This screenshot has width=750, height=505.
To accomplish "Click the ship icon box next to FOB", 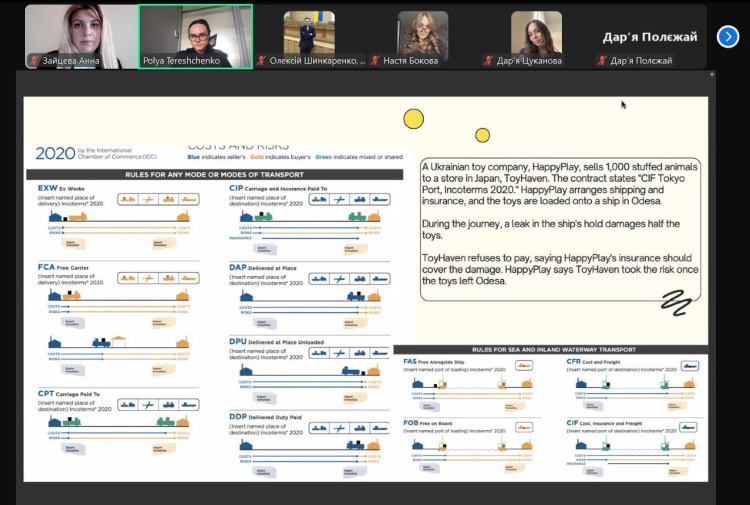I will point(524,427).
